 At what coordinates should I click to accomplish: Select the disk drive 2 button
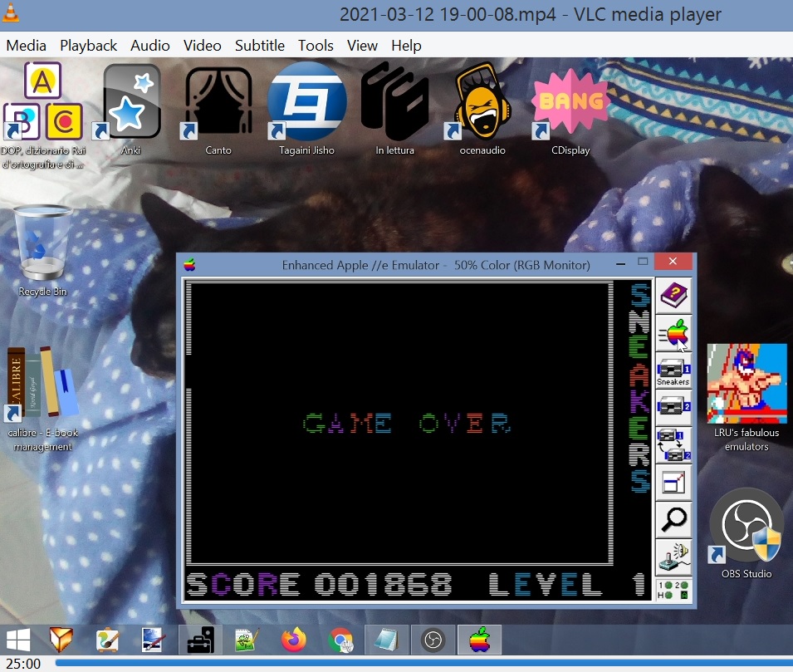[673, 406]
